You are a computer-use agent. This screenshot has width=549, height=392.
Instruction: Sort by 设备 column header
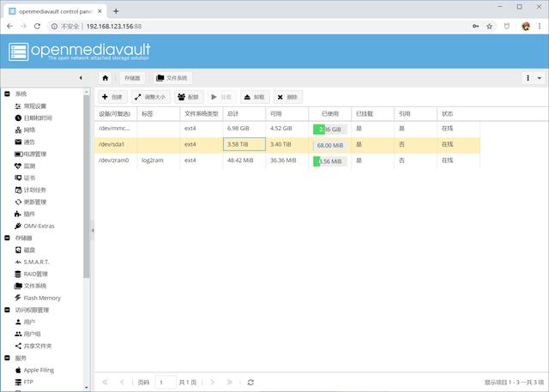click(116, 114)
